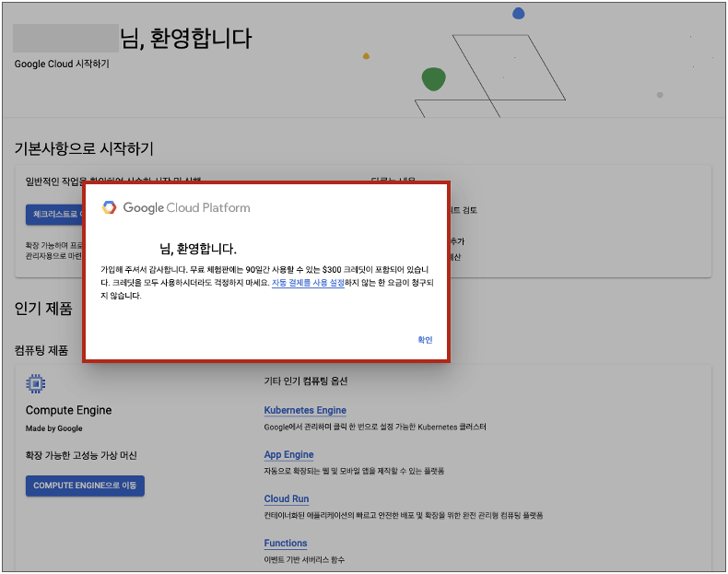This screenshot has width=728, height=574.
Task: Click the 확장 가능한 고성능 가상 머신 description
Action: (81, 455)
